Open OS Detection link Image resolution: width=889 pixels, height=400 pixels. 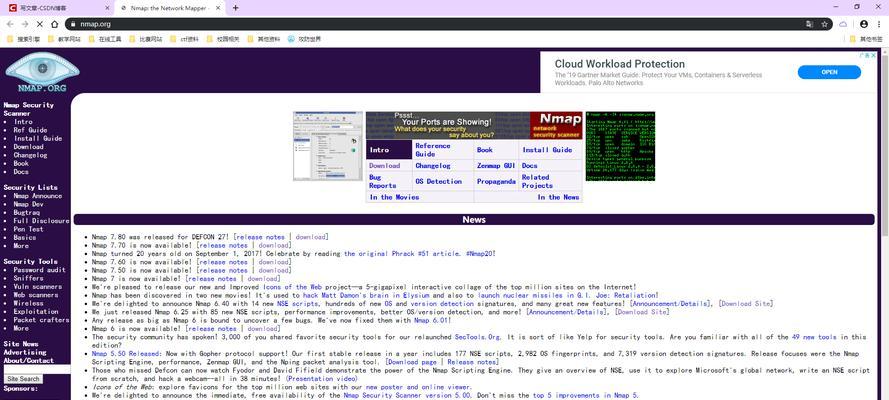(438, 182)
